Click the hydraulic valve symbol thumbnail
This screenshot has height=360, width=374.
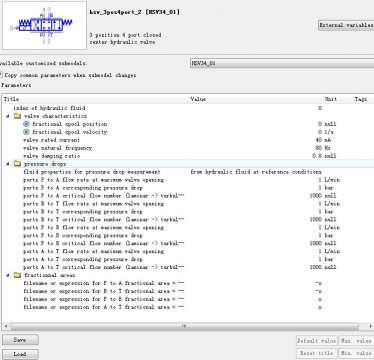[44, 25]
